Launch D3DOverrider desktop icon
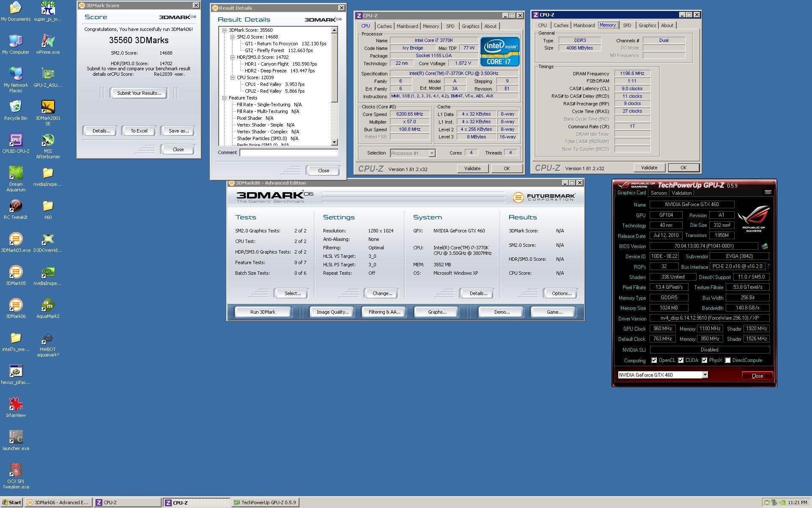The width and height of the screenshot is (812, 508). coord(48,243)
